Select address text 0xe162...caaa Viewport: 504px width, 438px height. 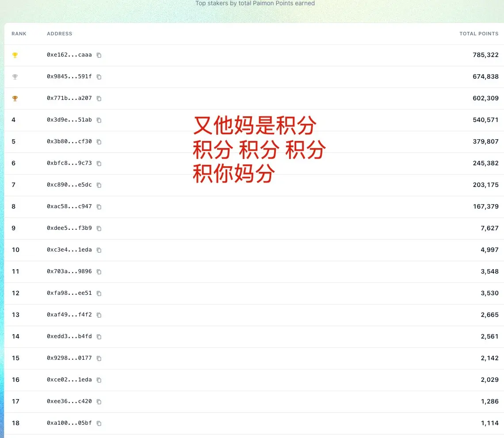69,55
